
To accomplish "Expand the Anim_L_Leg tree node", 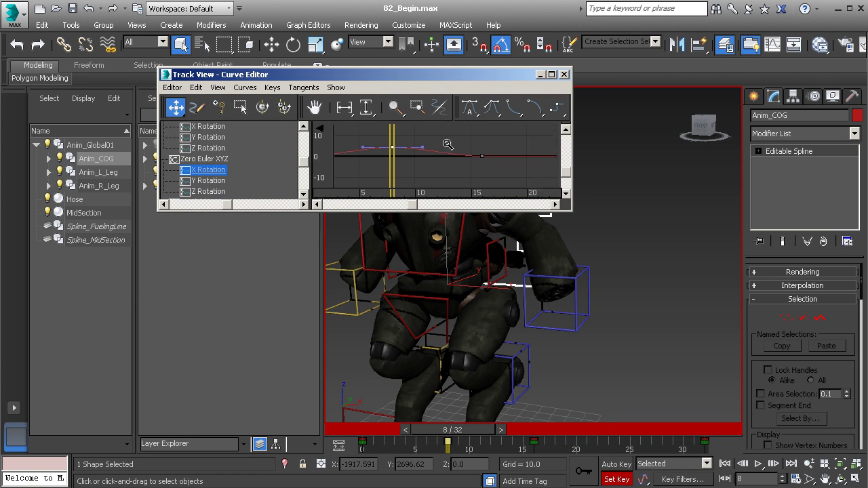I will tap(49, 172).
